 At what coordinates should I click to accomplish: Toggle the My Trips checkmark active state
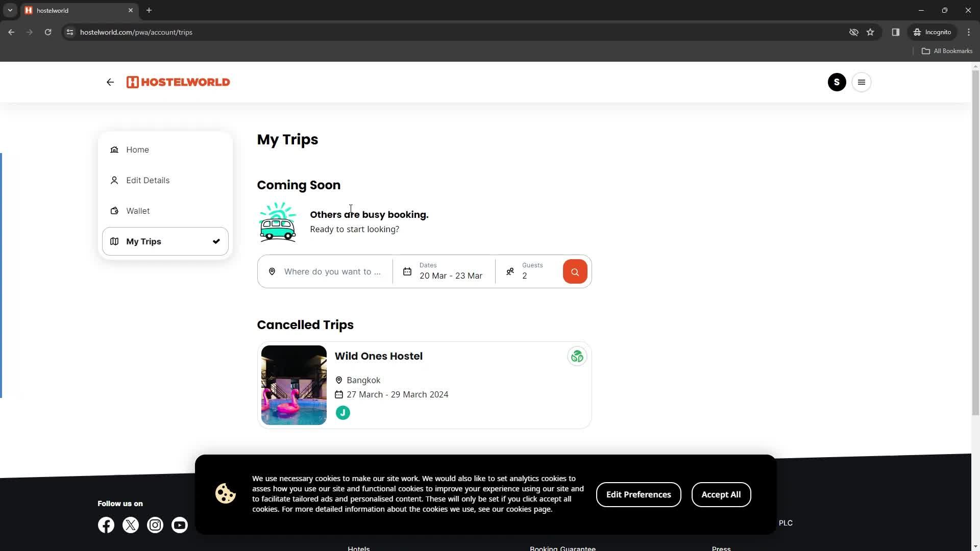coord(217,241)
